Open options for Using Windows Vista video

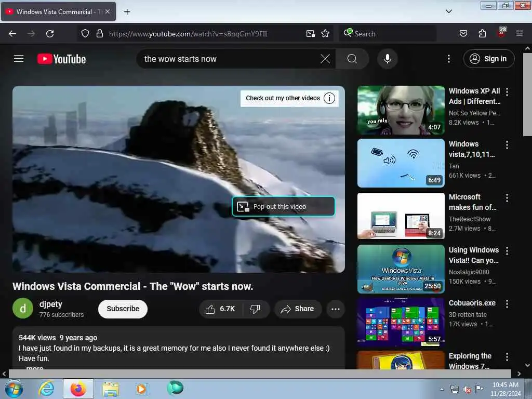[507, 251]
